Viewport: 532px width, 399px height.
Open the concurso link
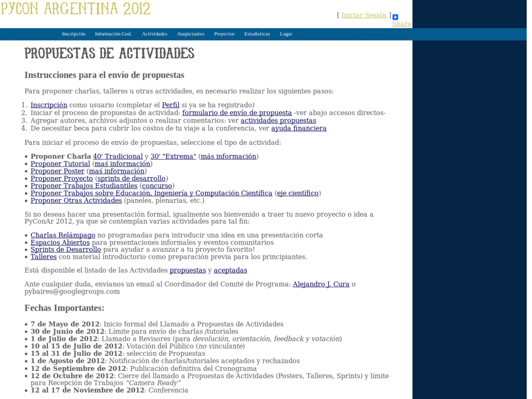tap(157, 186)
